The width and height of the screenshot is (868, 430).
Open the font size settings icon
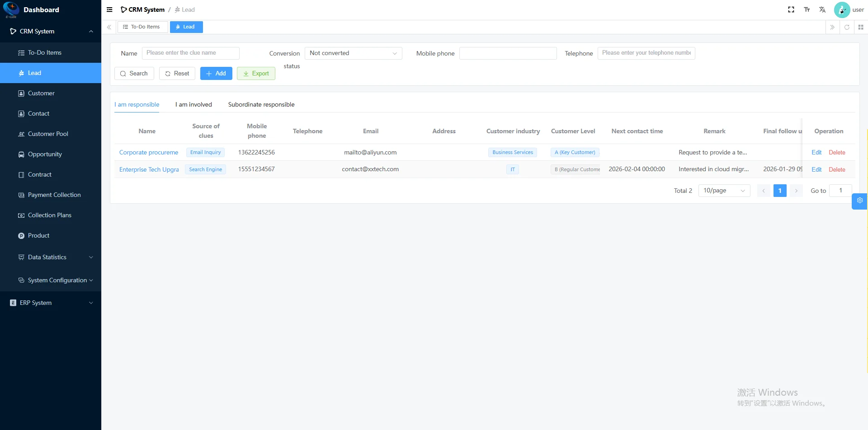pyautogui.click(x=807, y=9)
